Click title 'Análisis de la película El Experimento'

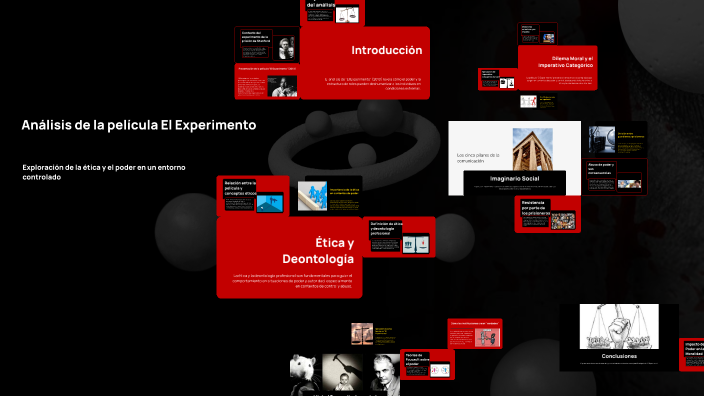click(139, 125)
